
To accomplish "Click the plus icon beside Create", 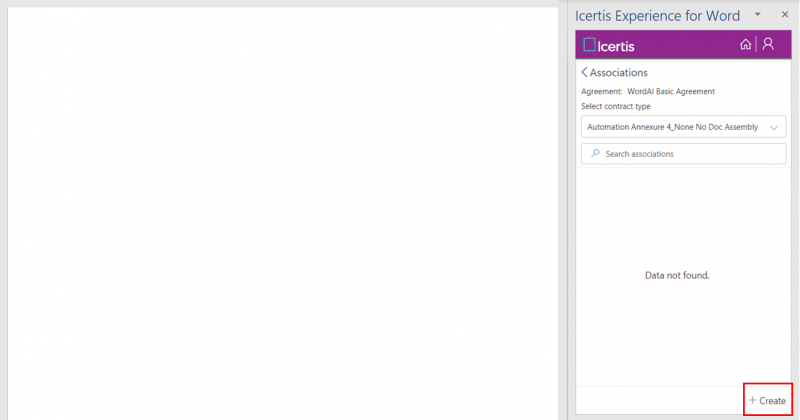I will point(752,400).
